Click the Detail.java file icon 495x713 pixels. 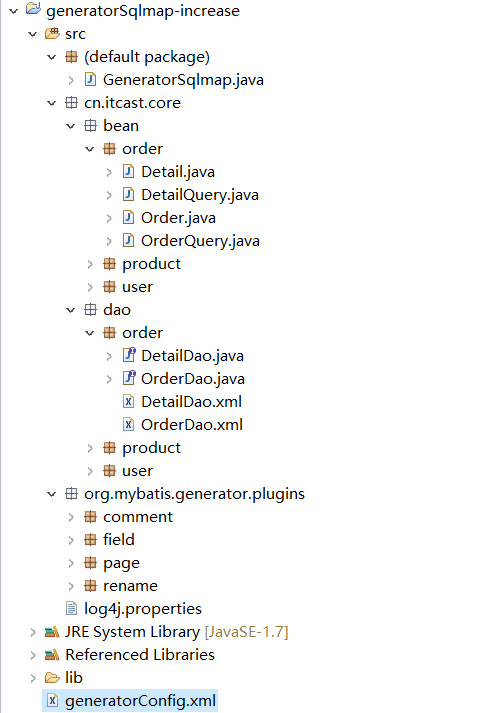129,171
